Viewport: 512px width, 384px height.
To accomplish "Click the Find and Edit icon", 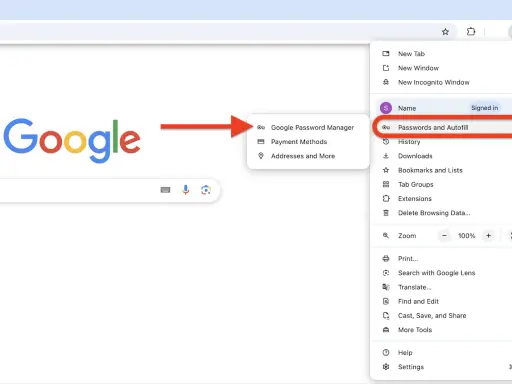I will pos(386,301).
